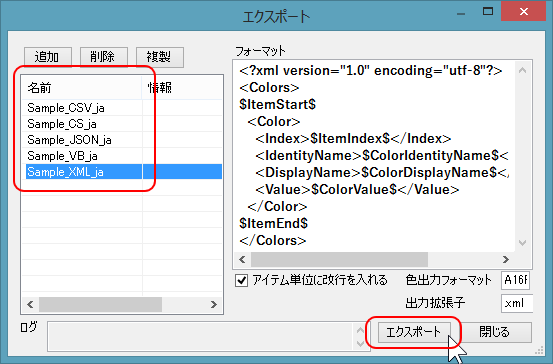Toggle アイテム単位に改行を入れる checkbox
This screenshot has width=553, height=364.
242,281
